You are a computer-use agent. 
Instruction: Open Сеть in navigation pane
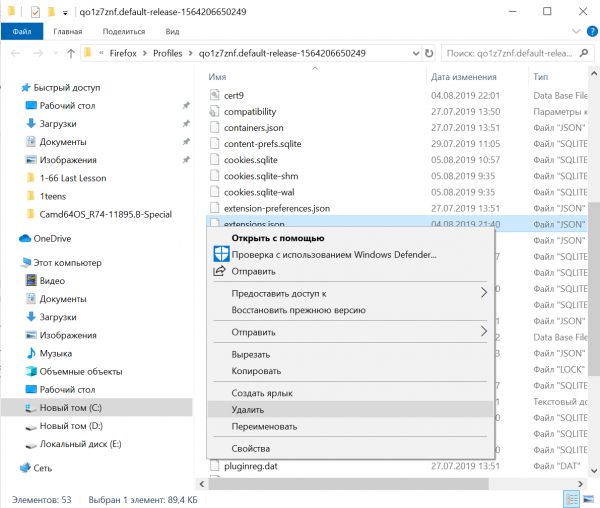[x=42, y=468]
